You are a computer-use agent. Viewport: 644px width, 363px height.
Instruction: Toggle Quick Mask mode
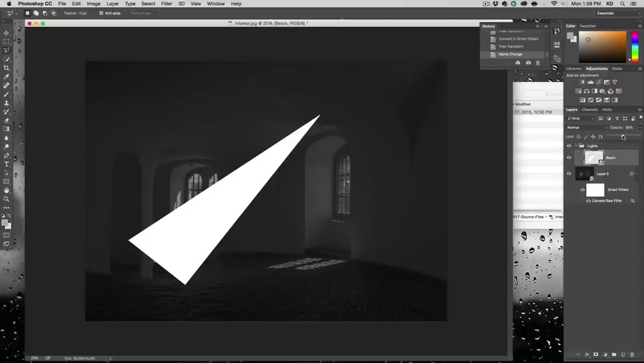point(6,235)
